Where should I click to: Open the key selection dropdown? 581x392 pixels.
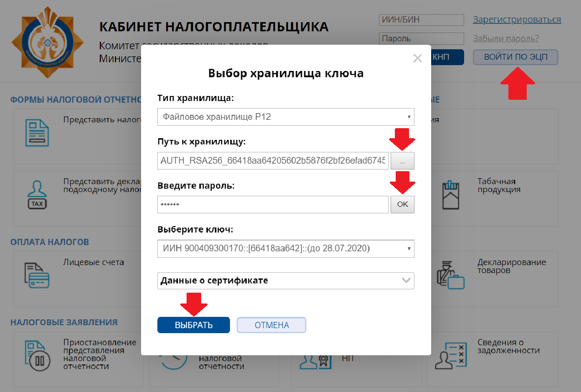[285, 248]
